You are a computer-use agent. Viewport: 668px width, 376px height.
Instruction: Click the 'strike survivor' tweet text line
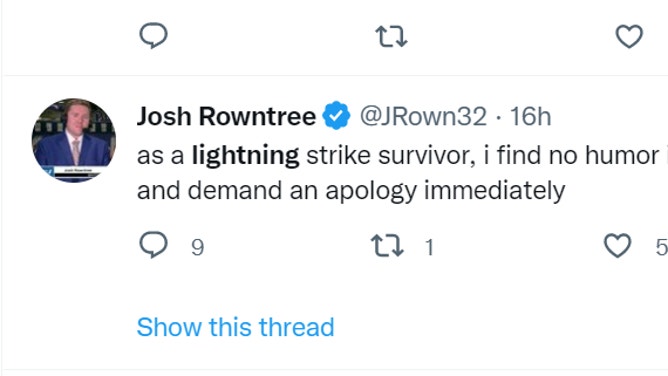(x=402, y=155)
